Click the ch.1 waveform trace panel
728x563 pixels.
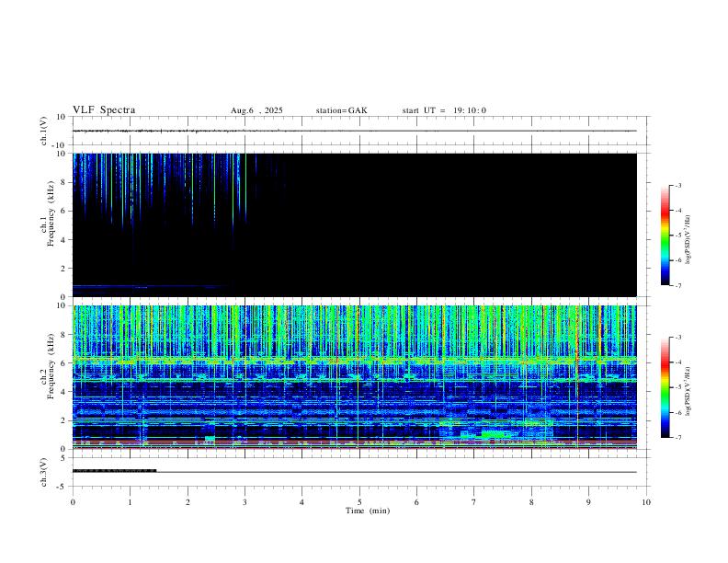[359, 131]
